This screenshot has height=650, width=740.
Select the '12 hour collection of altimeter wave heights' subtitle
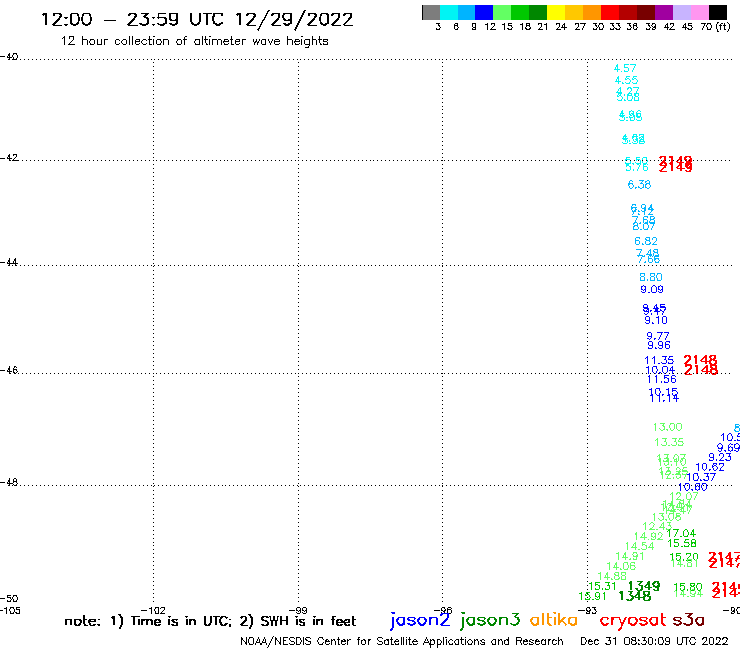pos(194,41)
